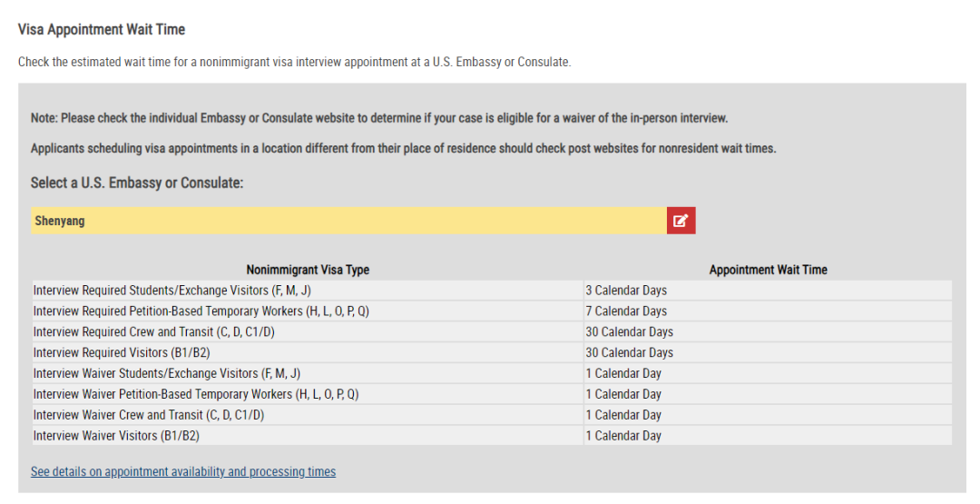
Task: Select Interview Required Petition-Based Temporary Workers row
Action: pyautogui.click(x=492, y=311)
